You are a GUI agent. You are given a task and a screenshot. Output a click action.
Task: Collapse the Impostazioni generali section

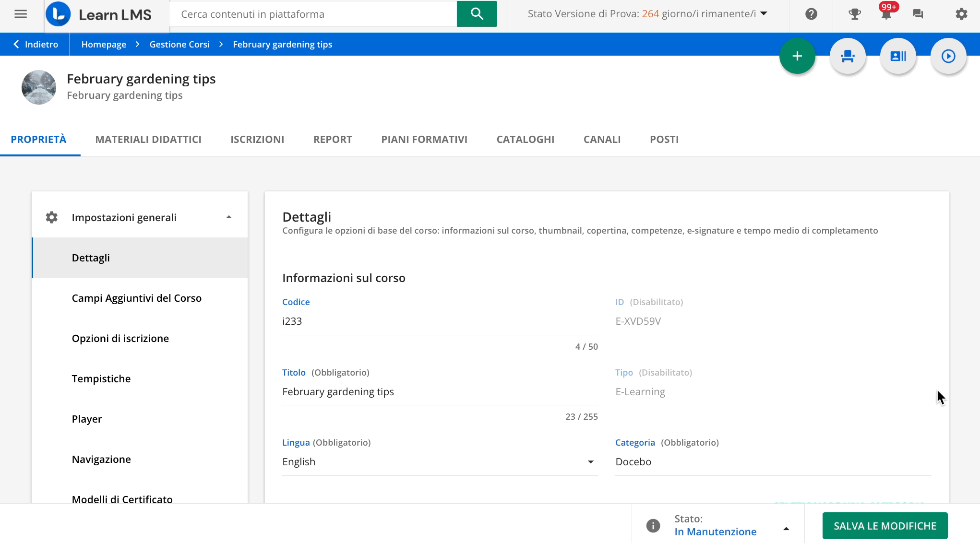point(229,217)
